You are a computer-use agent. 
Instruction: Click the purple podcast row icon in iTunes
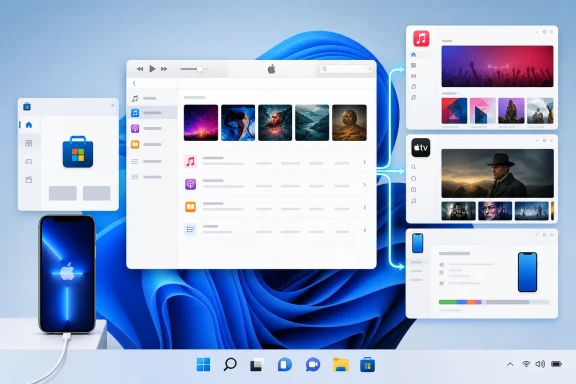tap(190, 184)
